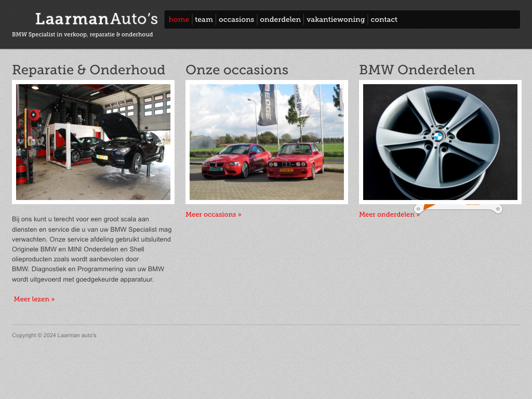Image resolution: width=532 pixels, height=399 pixels.
Task: Navigate to the contact page
Action: point(384,20)
